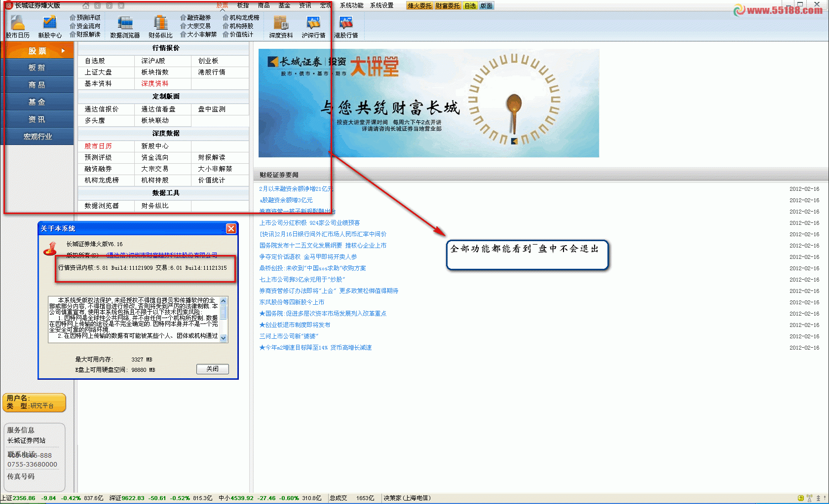This screenshot has width=829, height=504.
Task: Select 基金 in the left sidebar
Action: (38, 102)
